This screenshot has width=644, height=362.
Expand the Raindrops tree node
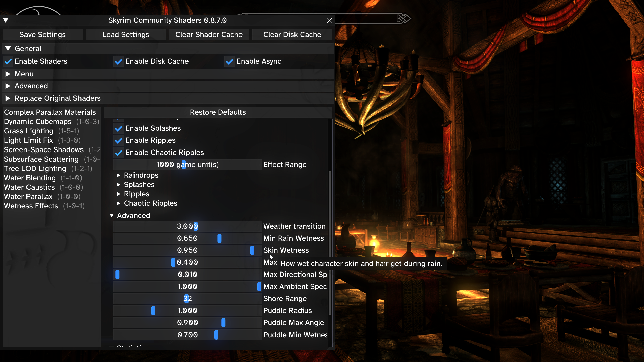point(119,175)
